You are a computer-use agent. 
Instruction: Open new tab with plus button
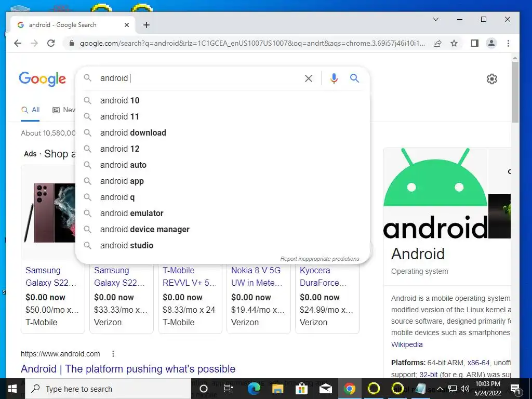[x=146, y=25]
